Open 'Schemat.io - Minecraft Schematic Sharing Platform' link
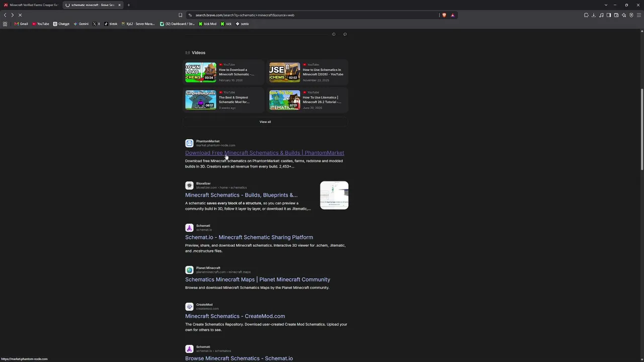This screenshot has width=644, height=362. coord(249,237)
